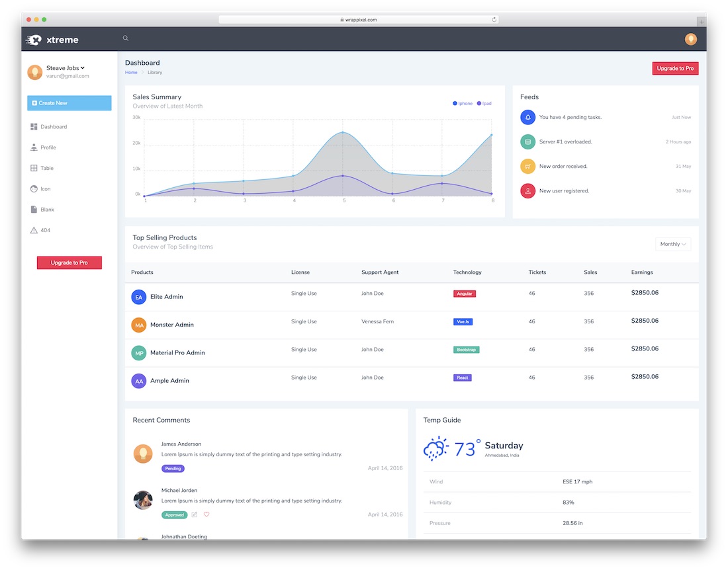Click the Material Pro Admin product name
This screenshot has width=728, height=570.
(177, 353)
